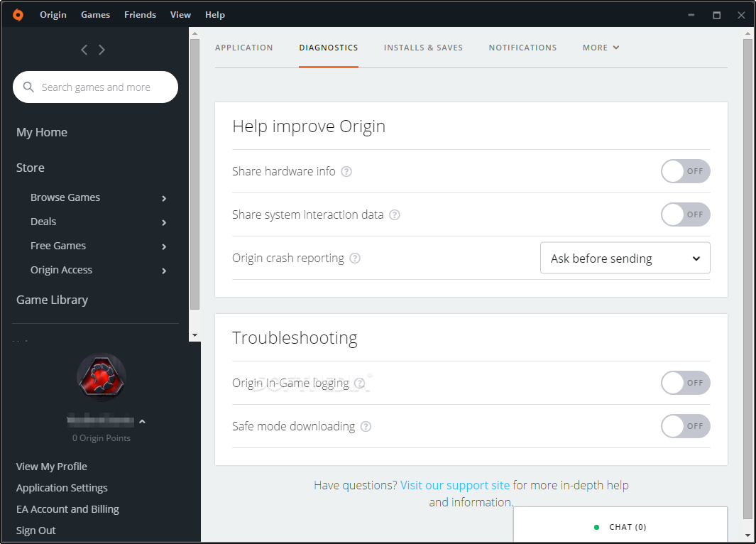Screen dimensions: 756x544
Task: Expand the Deals submenu arrow
Action: (164, 222)
